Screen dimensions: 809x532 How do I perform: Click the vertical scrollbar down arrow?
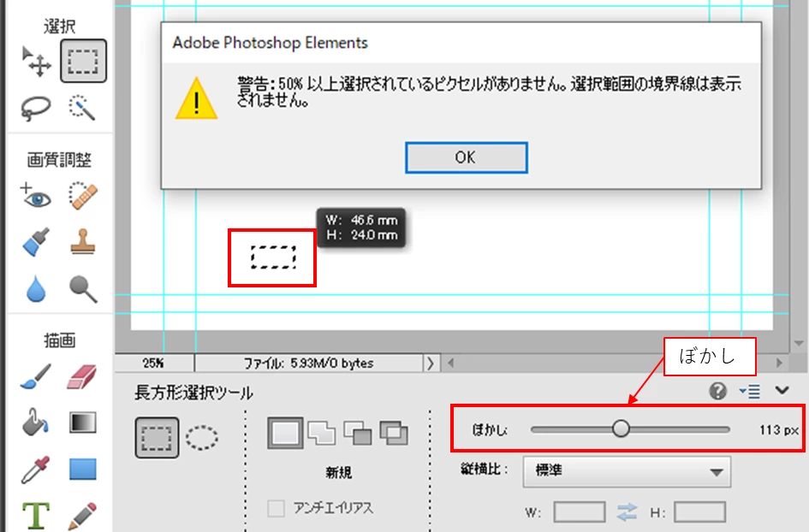(x=799, y=343)
